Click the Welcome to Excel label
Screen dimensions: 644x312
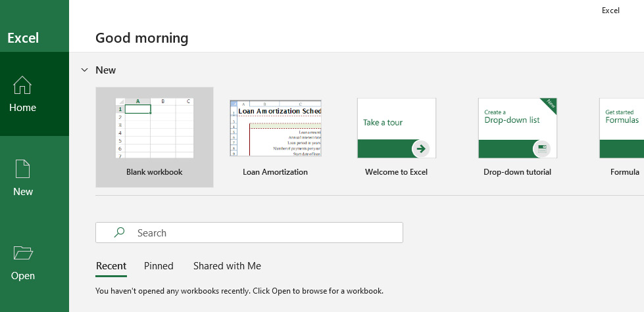point(397,172)
